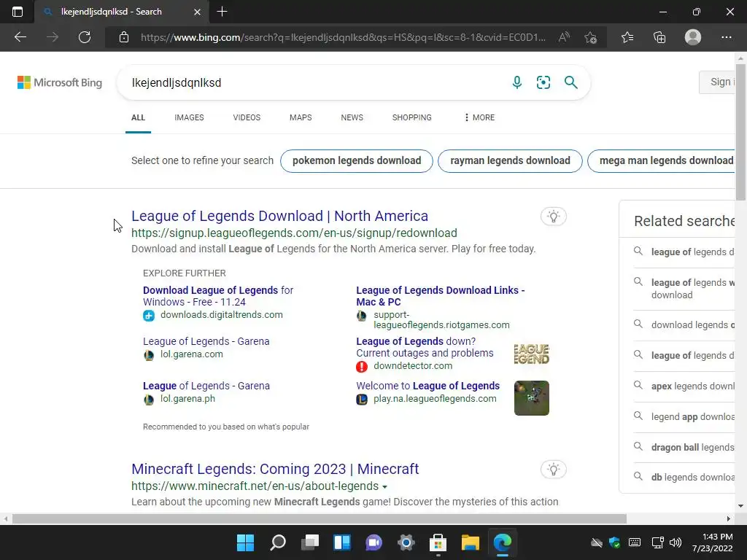The width and height of the screenshot is (747, 560).
Task: Click the horizontal scrollbar right arrow
Action: (x=729, y=518)
